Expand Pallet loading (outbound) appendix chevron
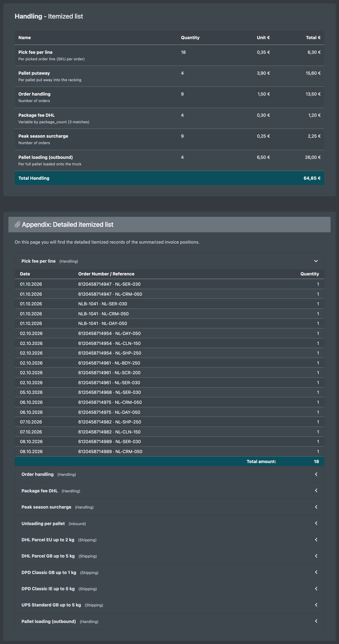Viewport: 339px width, 644px height. 316,621
